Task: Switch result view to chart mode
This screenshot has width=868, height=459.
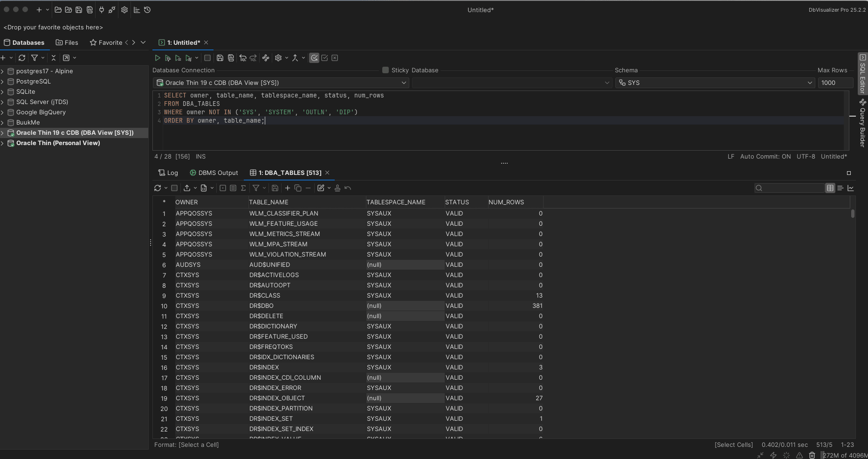Action: (851, 188)
